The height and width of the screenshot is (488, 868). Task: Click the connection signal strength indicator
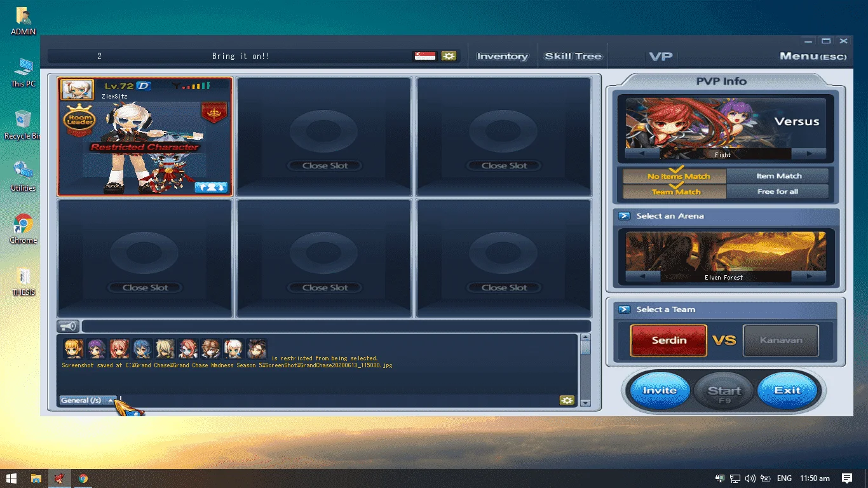(x=191, y=86)
